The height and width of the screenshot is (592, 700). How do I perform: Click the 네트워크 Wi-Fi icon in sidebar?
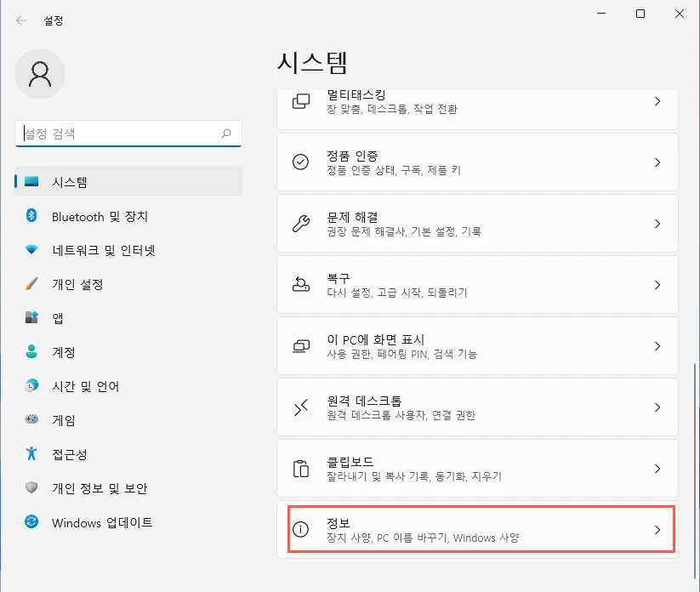coord(31,249)
